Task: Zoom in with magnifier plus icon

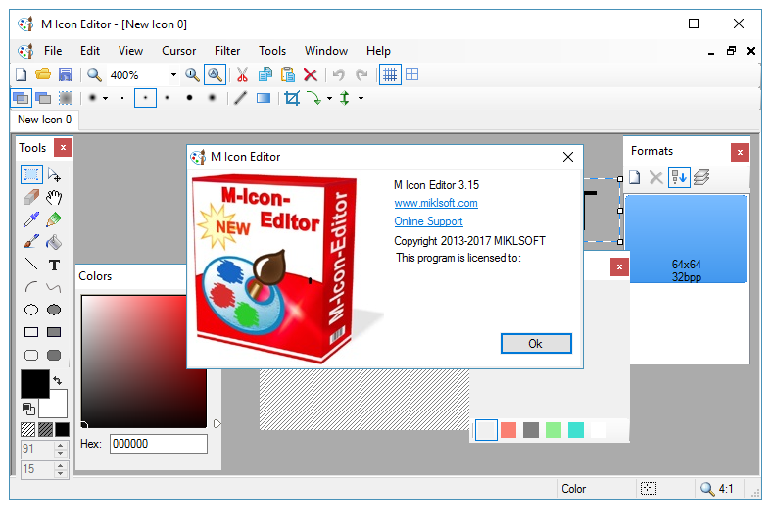Action: 192,74
